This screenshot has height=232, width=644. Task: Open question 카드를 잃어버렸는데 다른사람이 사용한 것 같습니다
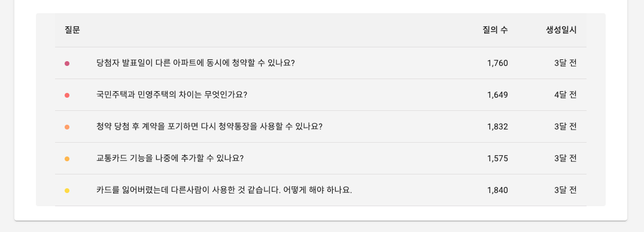pyautogui.click(x=224, y=190)
